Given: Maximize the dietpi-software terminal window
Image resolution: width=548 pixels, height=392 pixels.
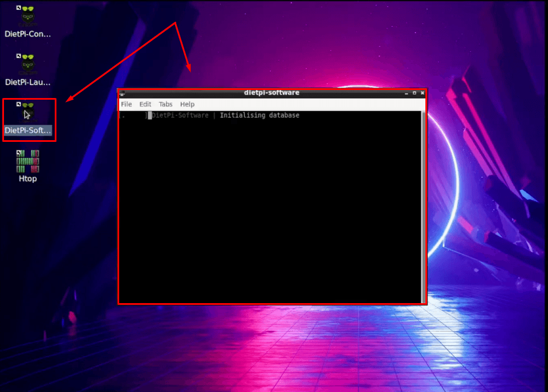Looking at the screenshot, I should (x=414, y=93).
